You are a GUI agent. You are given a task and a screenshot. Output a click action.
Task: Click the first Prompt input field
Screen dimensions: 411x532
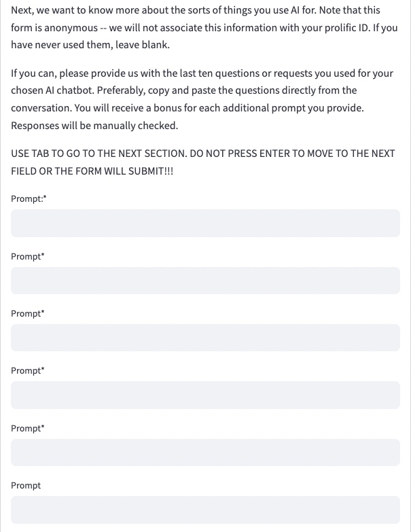pos(205,224)
